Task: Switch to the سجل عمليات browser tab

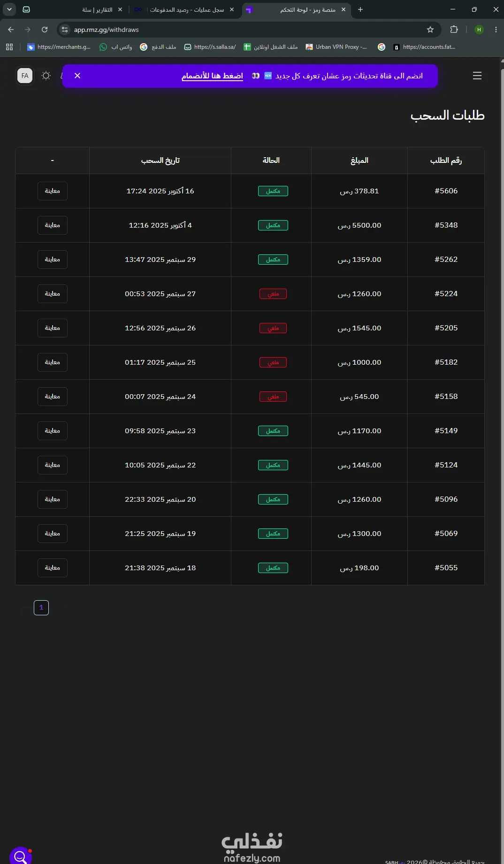Action: (184, 9)
